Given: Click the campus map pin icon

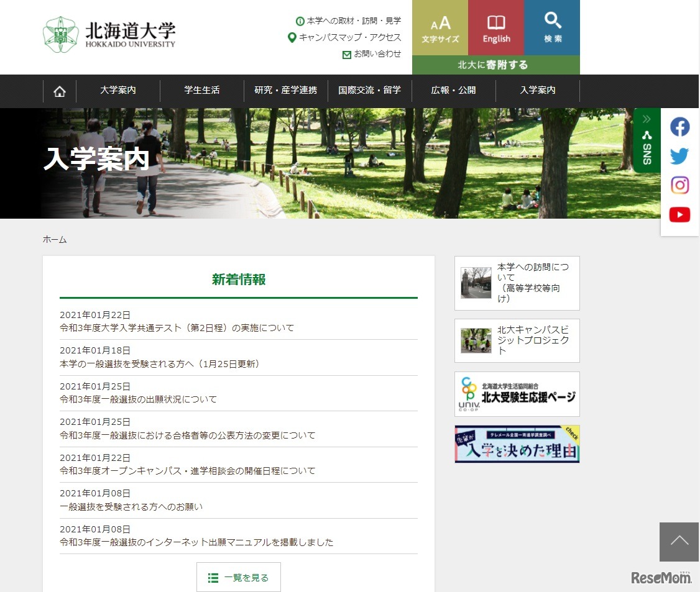Looking at the screenshot, I should click(x=292, y=37).
